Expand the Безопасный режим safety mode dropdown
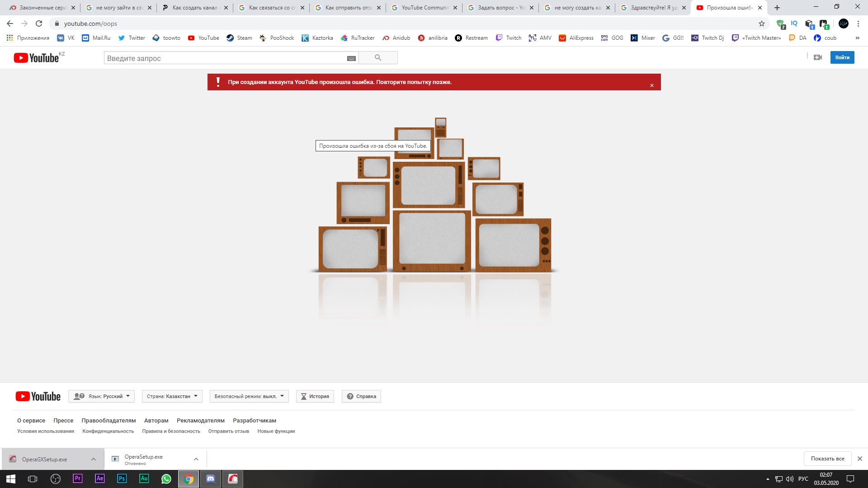868x488 pixels. 249,396
